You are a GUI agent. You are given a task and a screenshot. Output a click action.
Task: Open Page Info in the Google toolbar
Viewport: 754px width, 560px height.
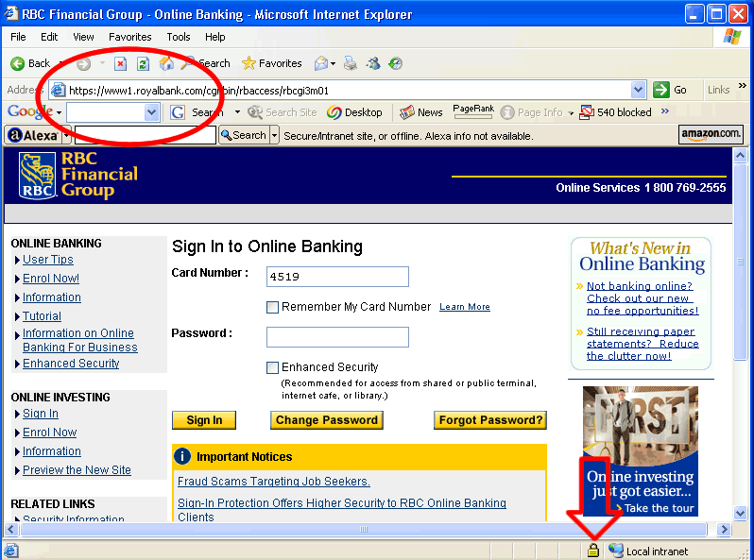click(531, 112)
